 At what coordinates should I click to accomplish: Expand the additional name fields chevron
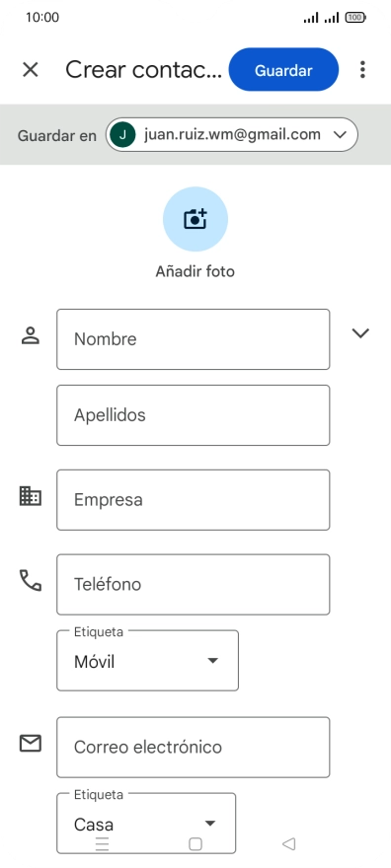tap(360, 332)
